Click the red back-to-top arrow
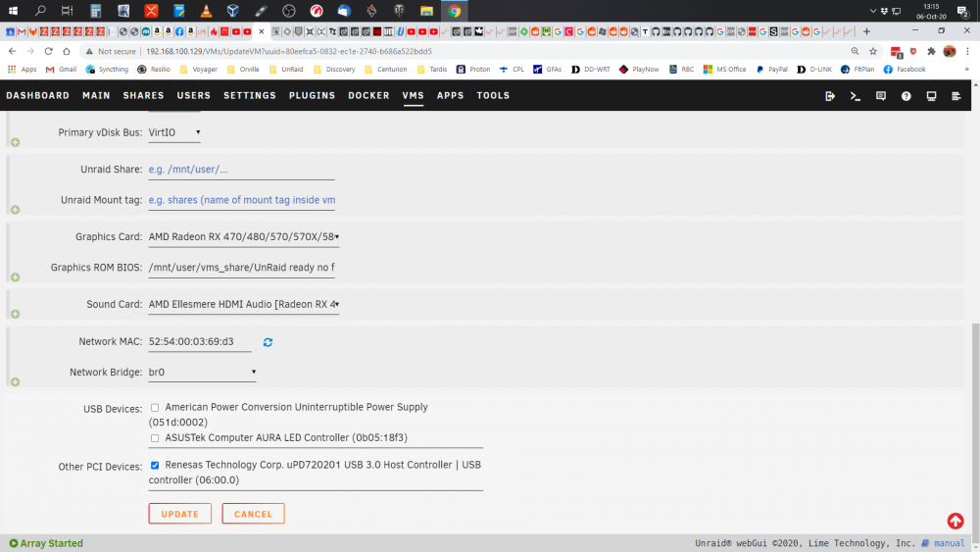The image size is (980, 552). click(955, 521)
